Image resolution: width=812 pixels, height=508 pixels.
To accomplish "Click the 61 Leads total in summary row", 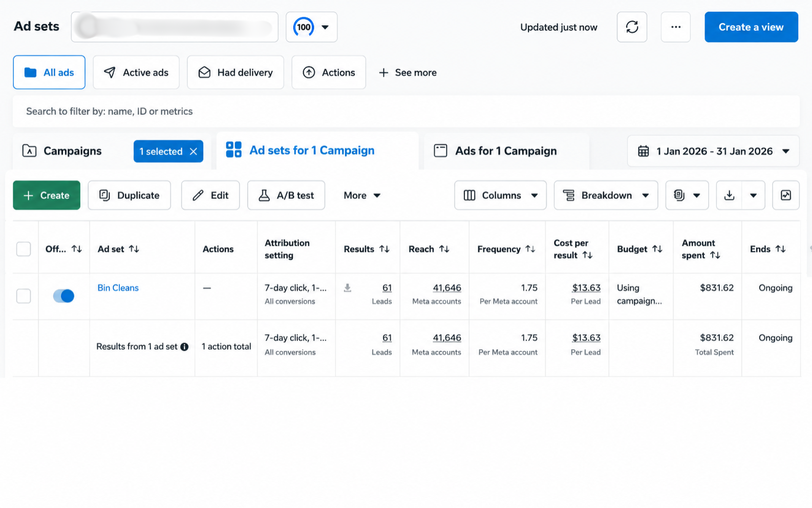I will (387, 337).
